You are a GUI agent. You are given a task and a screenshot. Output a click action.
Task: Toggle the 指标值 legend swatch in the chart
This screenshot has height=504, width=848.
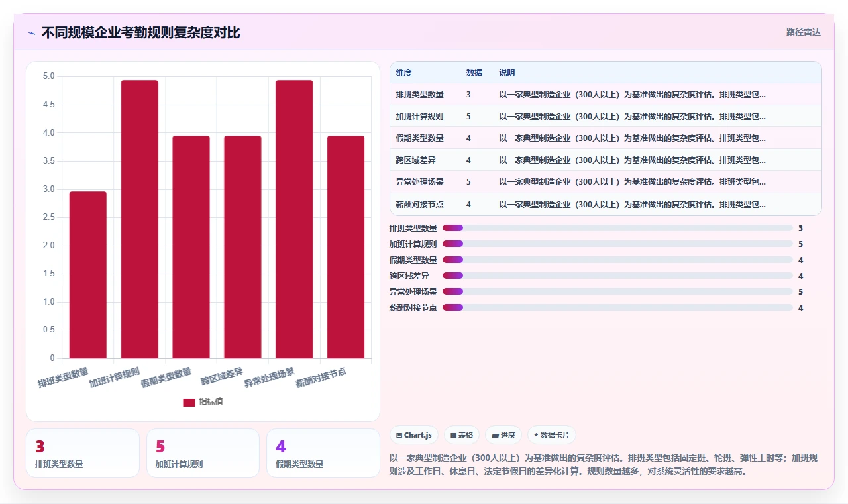pyautogui.click(x=189, y=402)
